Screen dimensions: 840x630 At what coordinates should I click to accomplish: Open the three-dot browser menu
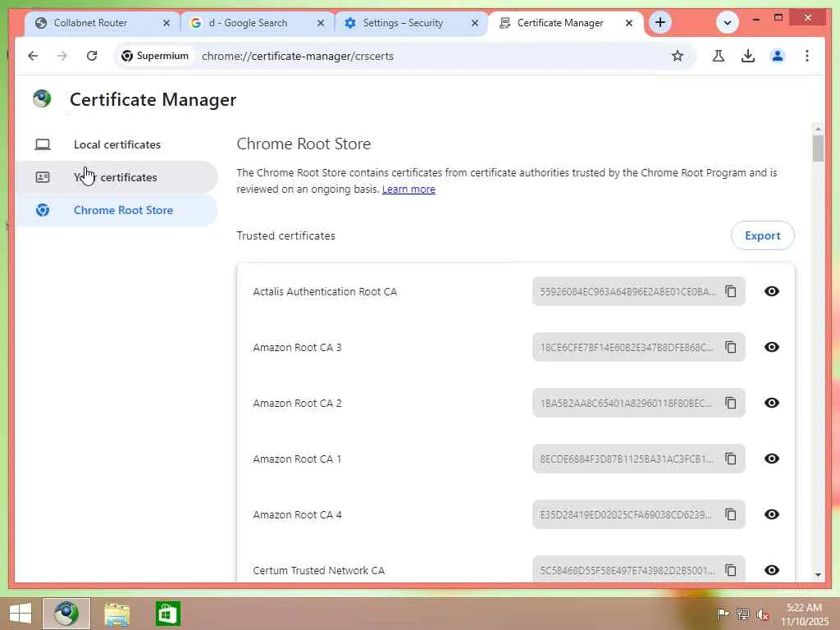807,56
